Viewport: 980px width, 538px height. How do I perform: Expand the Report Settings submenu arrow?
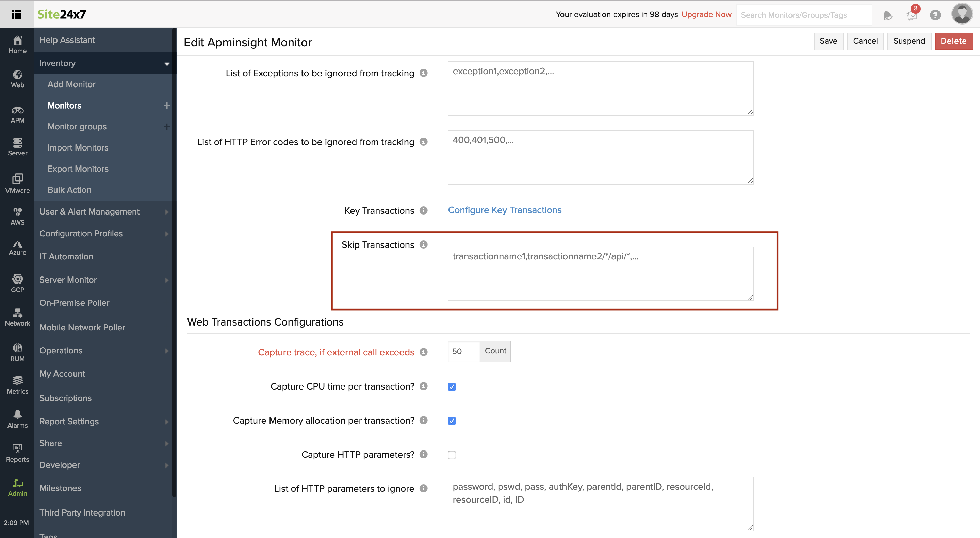[x=167, y=422]
